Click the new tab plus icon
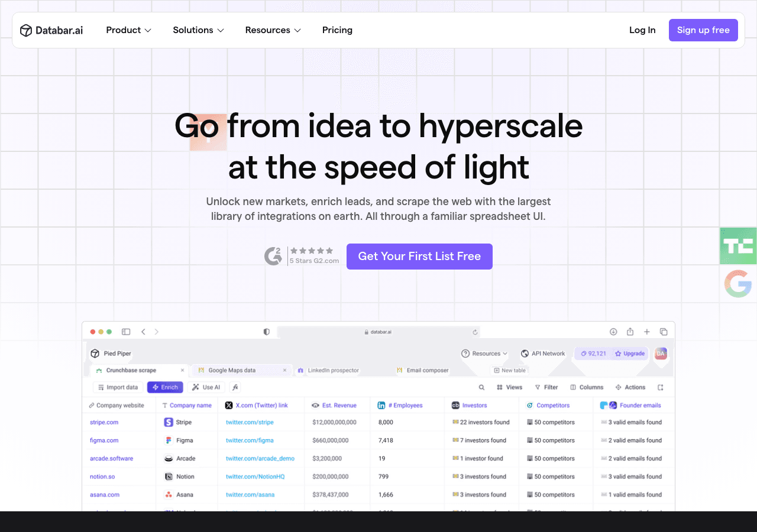 [647, 332]
